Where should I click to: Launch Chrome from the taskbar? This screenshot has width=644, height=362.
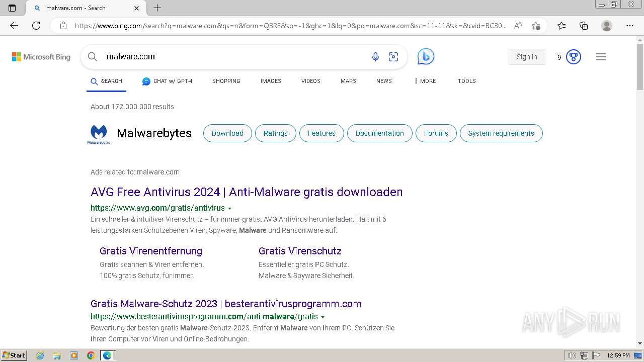pyautogui.click(x=91, y=355)
